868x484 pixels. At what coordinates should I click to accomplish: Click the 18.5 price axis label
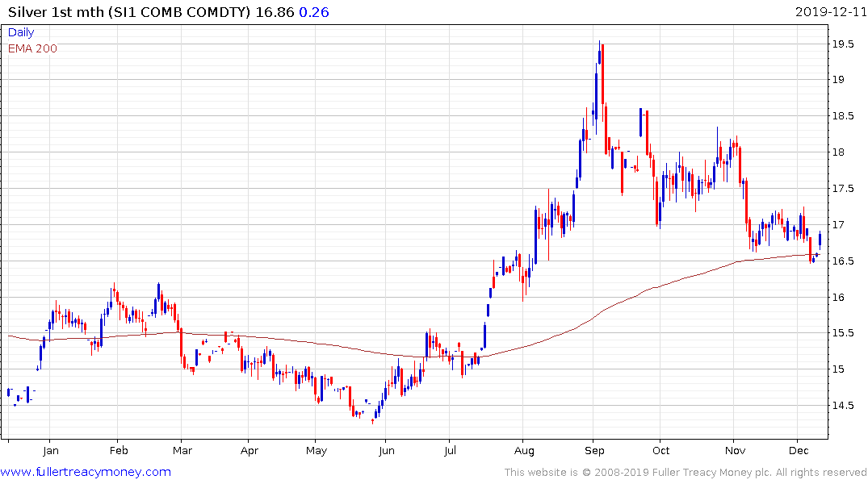pos(843,116)
